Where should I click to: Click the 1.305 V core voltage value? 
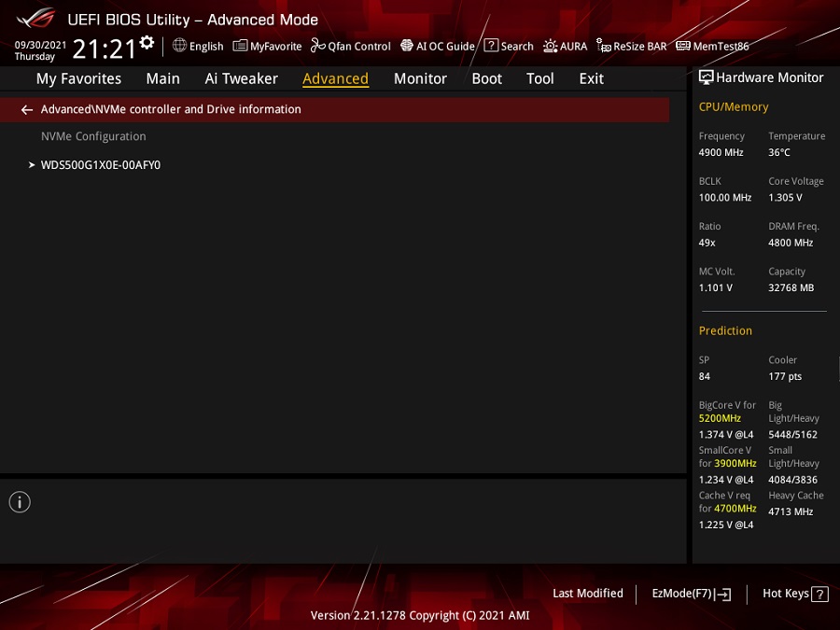point(785,198)
